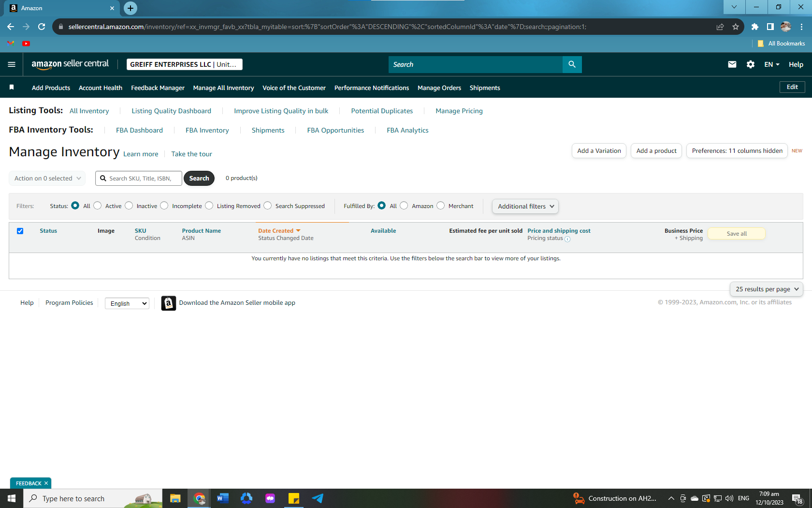
Task: Open the FBA Dashboard link
Action: pos(139,130)
